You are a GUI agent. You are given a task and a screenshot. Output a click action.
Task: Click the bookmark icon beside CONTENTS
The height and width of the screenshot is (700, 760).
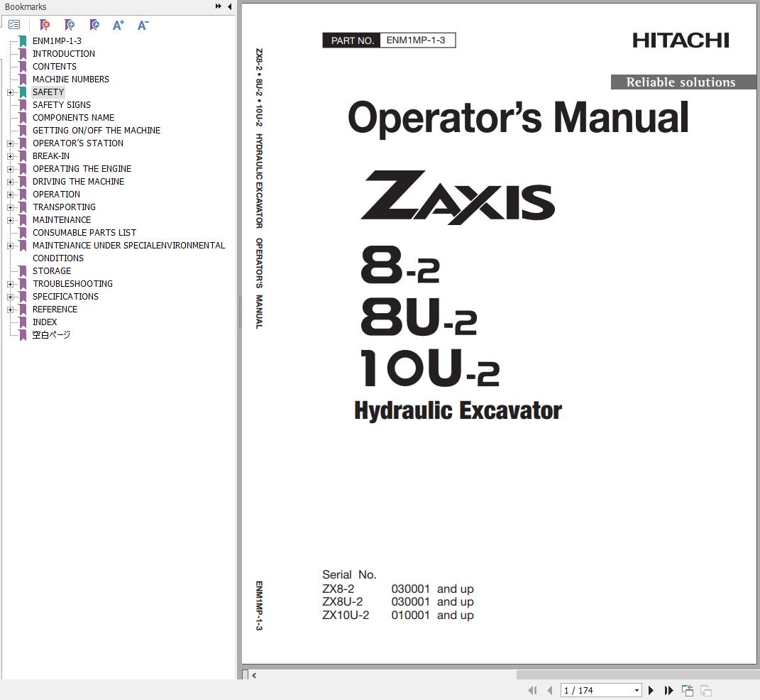coord(22,67)
